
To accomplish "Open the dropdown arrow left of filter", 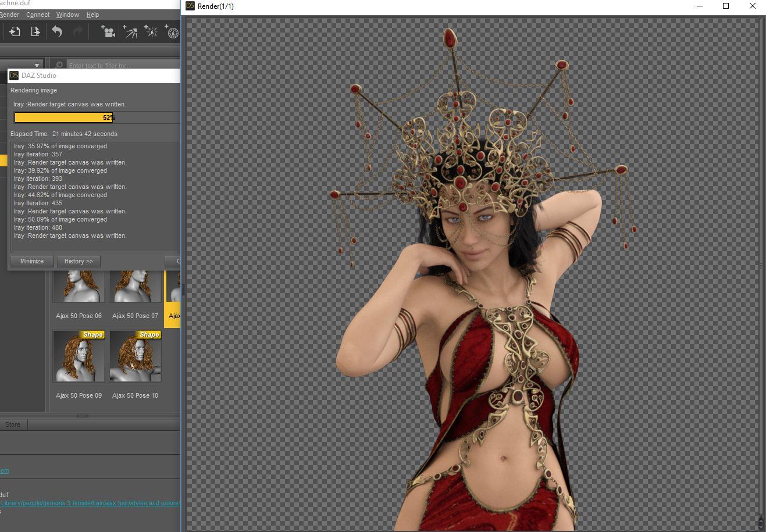I will pos(37,65).
